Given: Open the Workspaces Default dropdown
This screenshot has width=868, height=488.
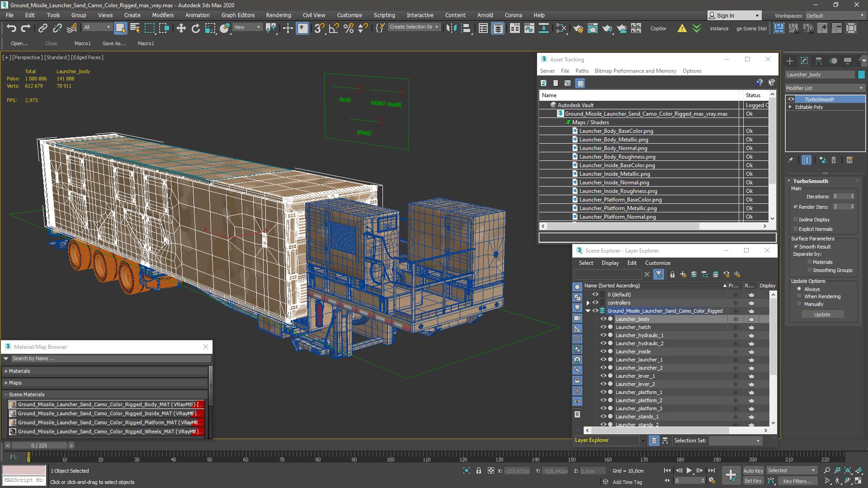Looking at the screenshot, I should 835,15.
